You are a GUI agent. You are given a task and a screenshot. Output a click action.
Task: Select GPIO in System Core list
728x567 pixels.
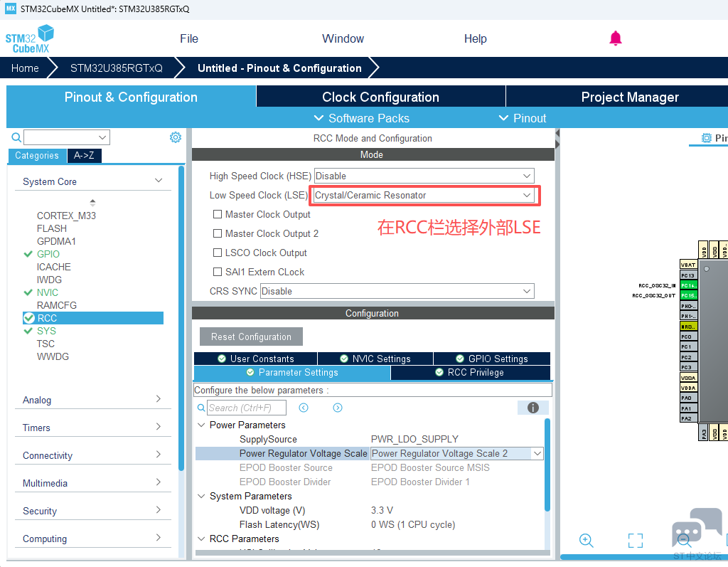48,254
